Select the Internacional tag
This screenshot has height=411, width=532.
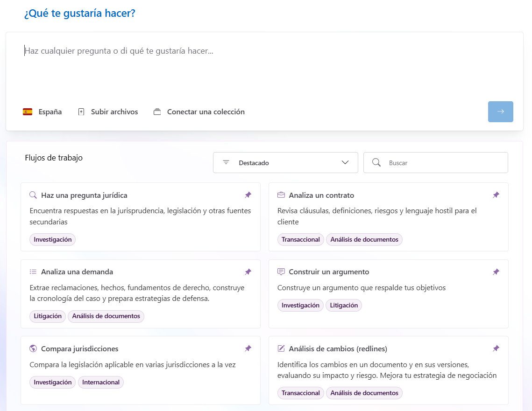pyautogui.click(x=101, y=382)
